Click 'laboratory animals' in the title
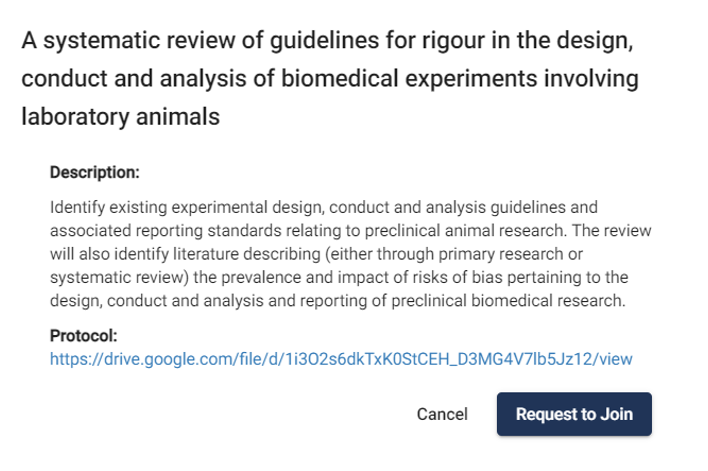The image size is (708, 471). [120, 116]
